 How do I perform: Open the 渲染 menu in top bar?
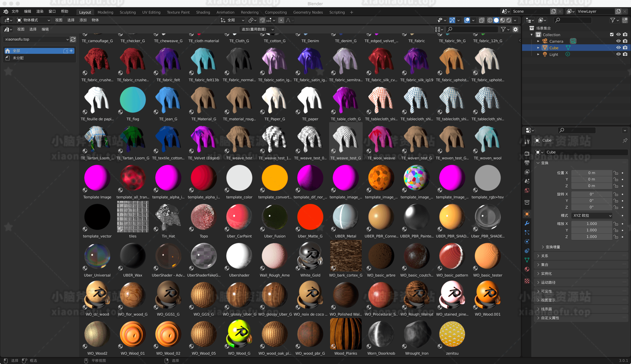[40, 11]
